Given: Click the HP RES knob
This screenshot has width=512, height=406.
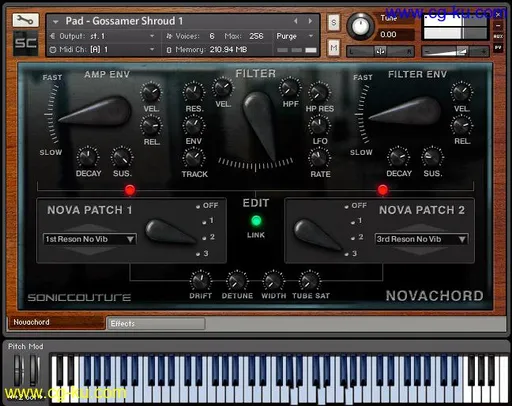Looking at the screenshot, I should pyautogui.click(x=319, y=92).
